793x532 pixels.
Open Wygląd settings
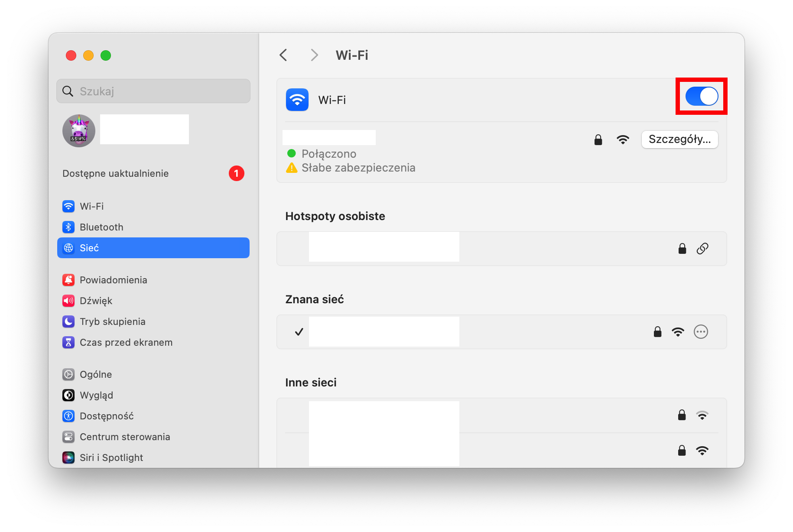[153, 395]
